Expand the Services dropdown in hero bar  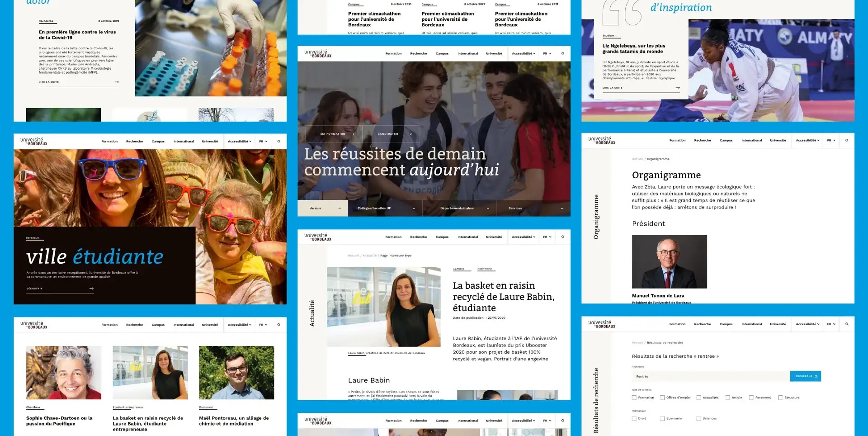[533, 208]
